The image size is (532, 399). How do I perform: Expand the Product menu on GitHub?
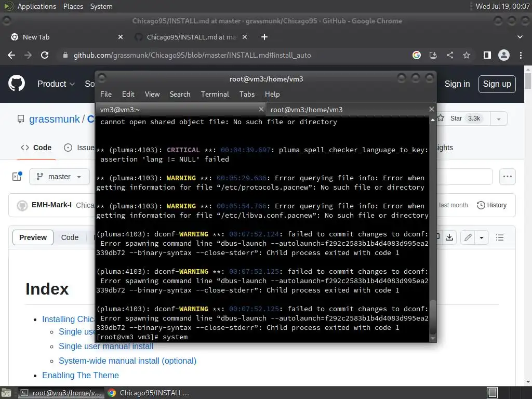coord(56,84)
